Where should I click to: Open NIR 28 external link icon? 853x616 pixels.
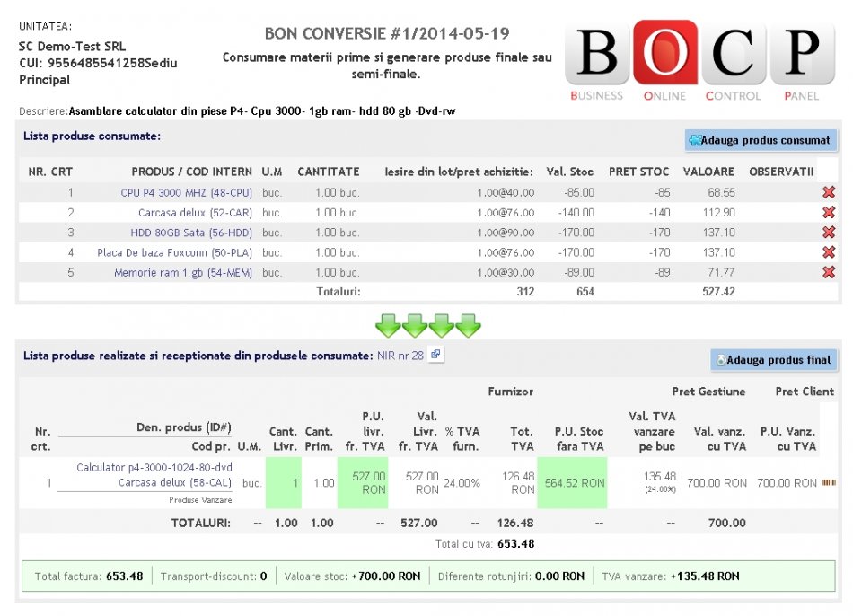pos(435,355)
